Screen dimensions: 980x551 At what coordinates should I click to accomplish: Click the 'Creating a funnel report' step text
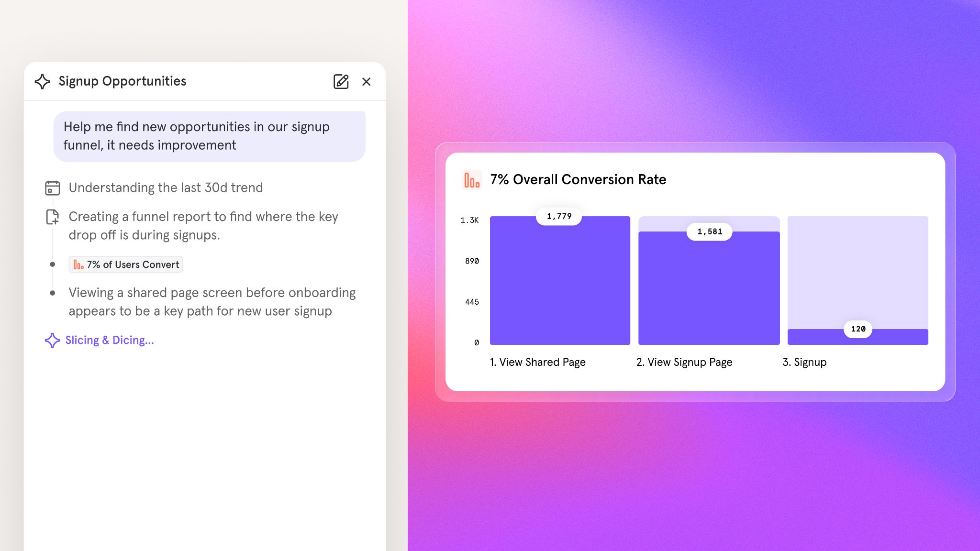203,226
